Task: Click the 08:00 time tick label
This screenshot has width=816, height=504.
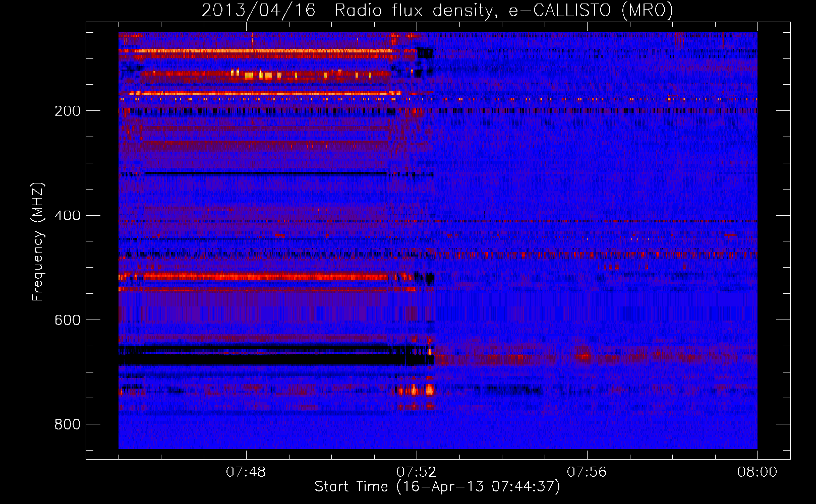Action: (x=757, y=472)
